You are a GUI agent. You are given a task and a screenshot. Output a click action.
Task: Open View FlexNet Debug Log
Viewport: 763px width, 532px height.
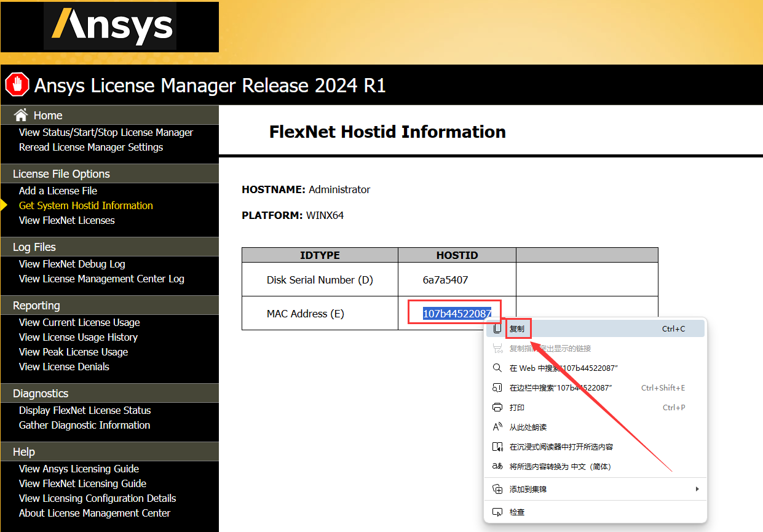click(72, 264)
